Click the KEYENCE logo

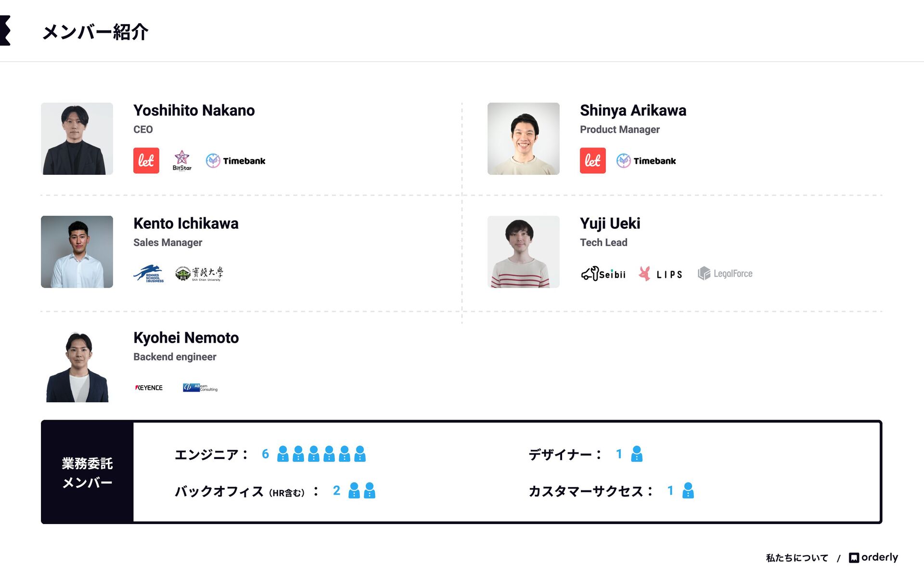(x=149, y=388)
